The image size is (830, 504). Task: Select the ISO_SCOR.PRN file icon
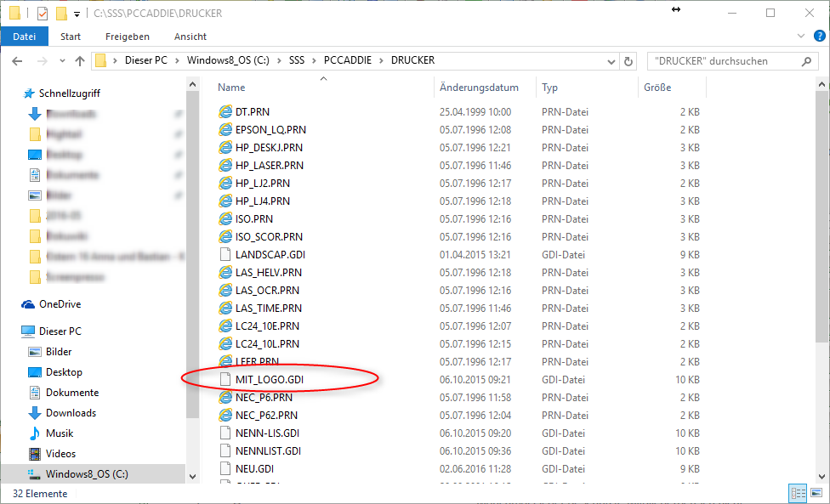(225, 237)
